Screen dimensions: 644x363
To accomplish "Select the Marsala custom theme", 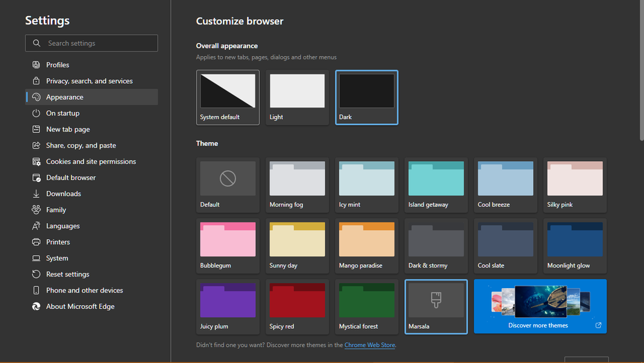I will [x=436, y=307].
